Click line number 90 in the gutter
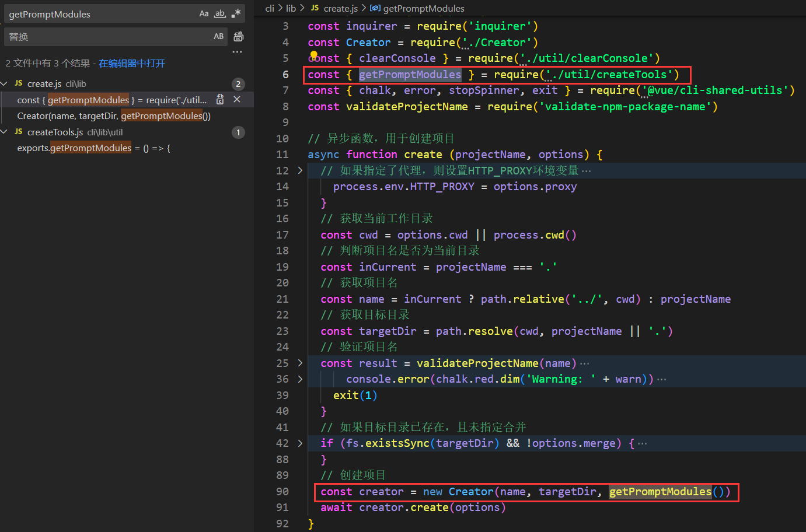Viewport: 806px width, 532px height. coord(282,492)
